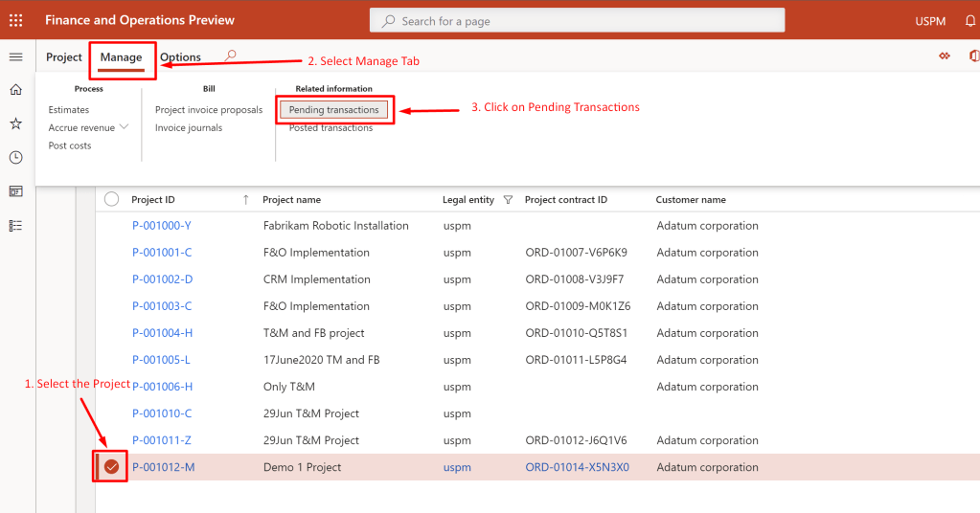Viewport: 980px width, 513px height.
Task: Sort by Project ID column arrow
Action: click(x=246, y=200)
